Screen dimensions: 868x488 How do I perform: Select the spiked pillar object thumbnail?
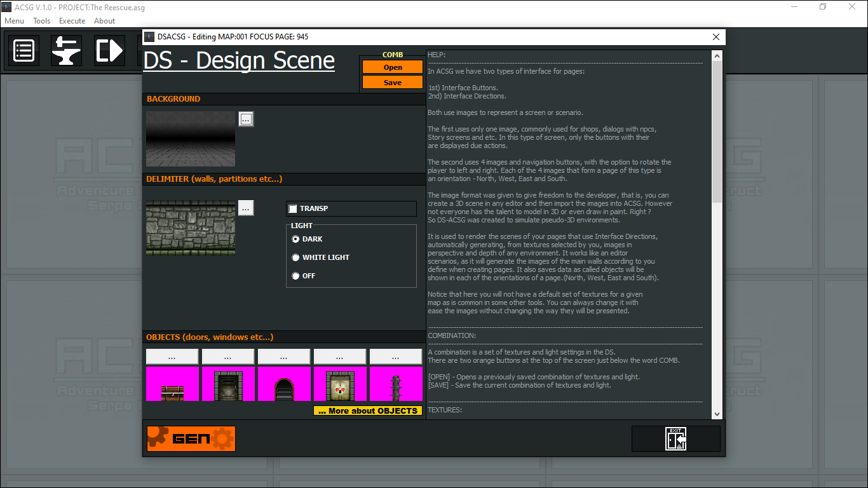pyautogui.click(x=396, y=384)
